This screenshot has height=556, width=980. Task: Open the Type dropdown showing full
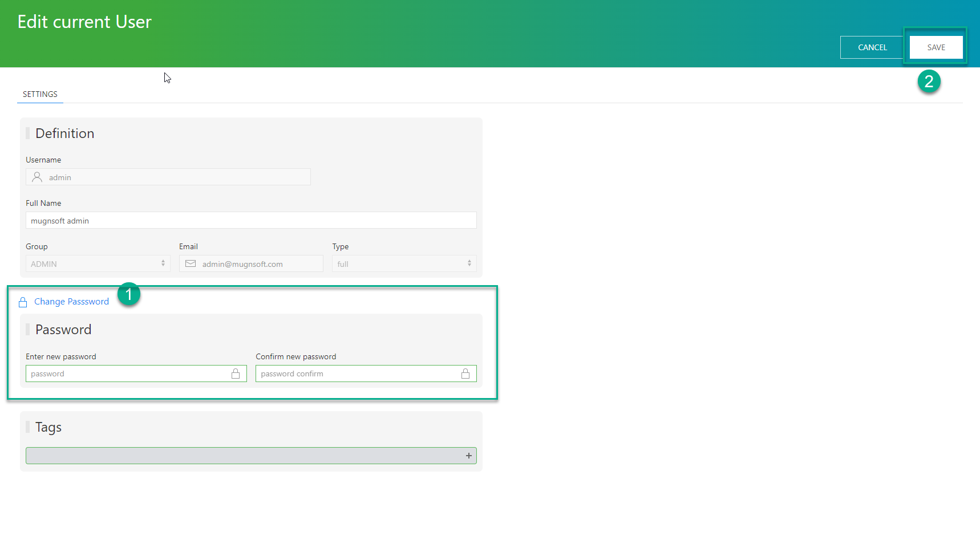[404, 263]
